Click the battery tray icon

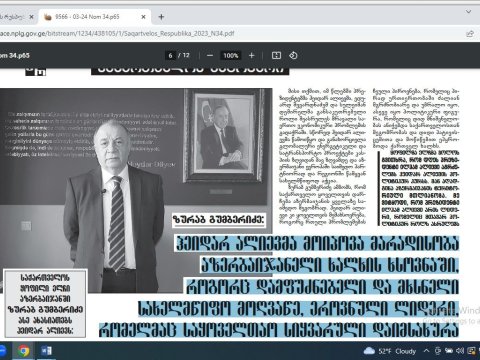click(449, 351)
